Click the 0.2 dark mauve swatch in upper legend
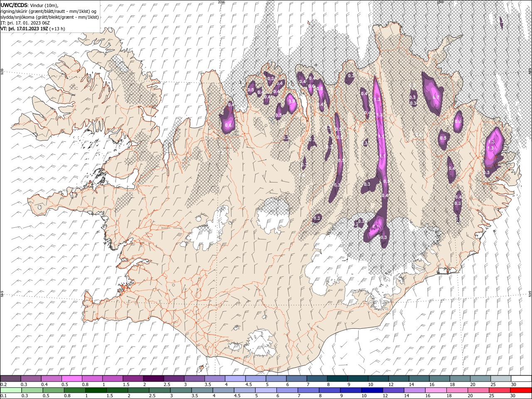 11,379
